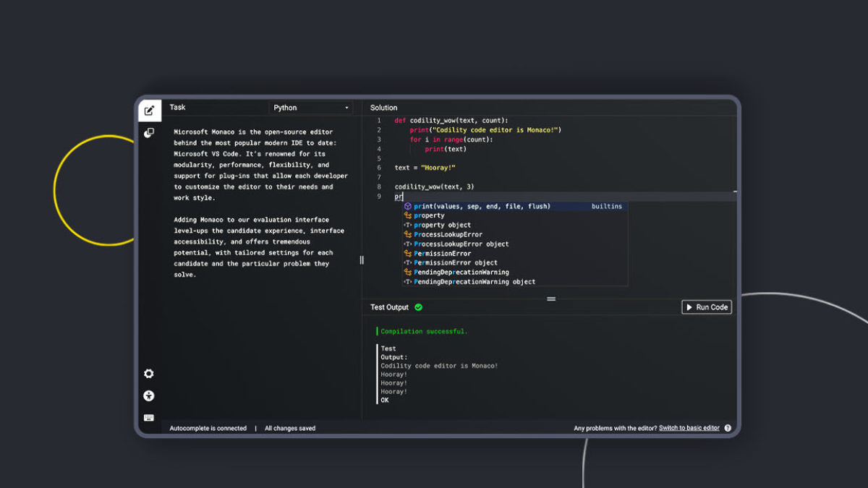Click the for i in range(count) line
The image size is (868, 488).
(x=451, y=140)
